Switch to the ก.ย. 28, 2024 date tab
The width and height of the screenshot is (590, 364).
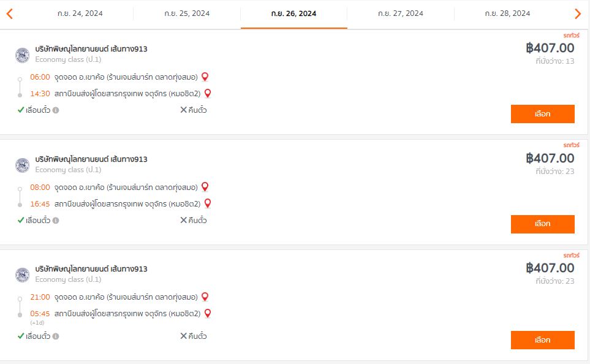click(x=507, y=14)
